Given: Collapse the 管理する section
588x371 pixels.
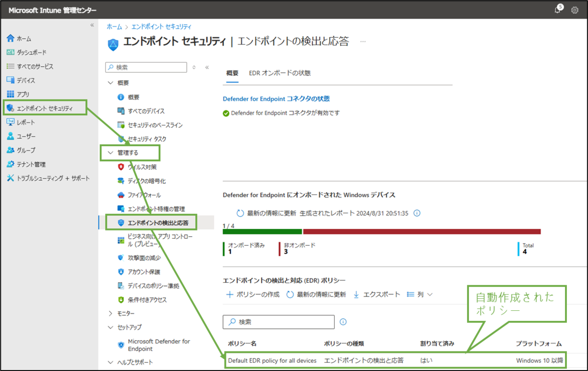Looking at the screenshot, I should click(110, 153).
